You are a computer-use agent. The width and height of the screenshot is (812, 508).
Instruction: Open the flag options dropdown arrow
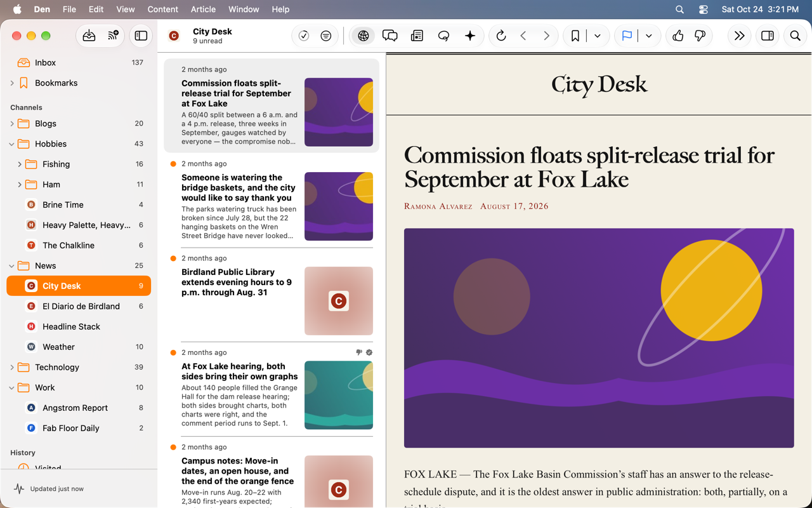point(649,36)
